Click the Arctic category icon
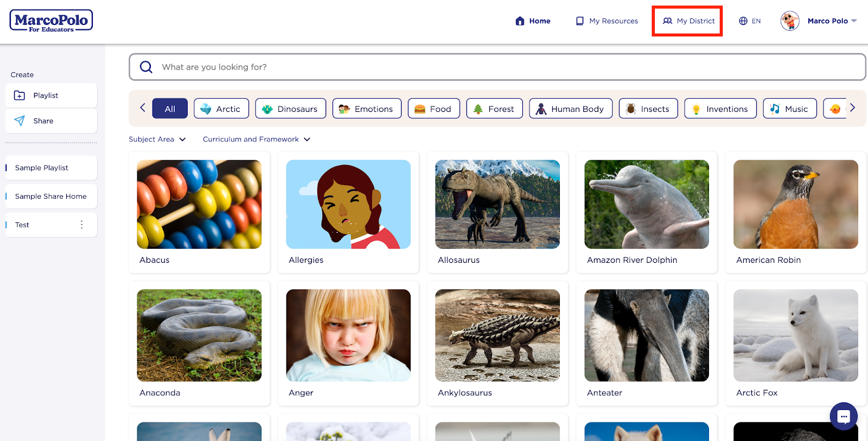This screenshot has width=868, height=441. click(x=206, y=109)
